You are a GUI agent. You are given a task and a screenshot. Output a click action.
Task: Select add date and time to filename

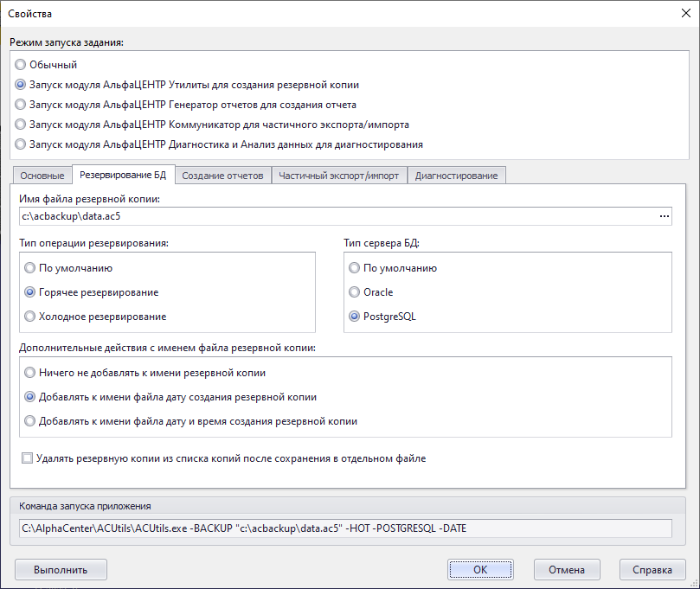31,422
